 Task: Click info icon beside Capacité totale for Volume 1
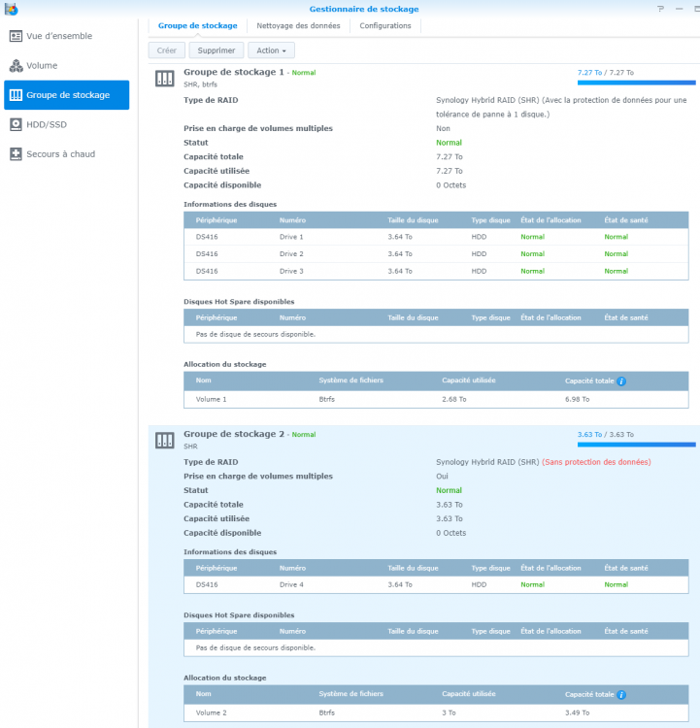click(x=621, y=381)
